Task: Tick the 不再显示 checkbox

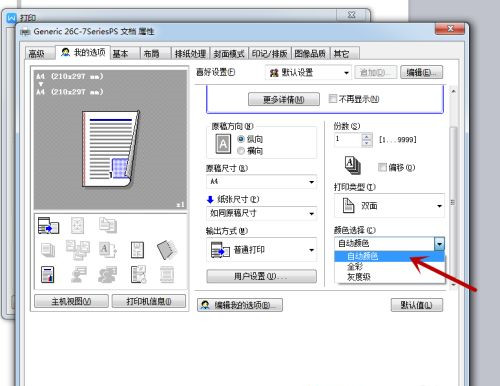Action: pos(332,99)
